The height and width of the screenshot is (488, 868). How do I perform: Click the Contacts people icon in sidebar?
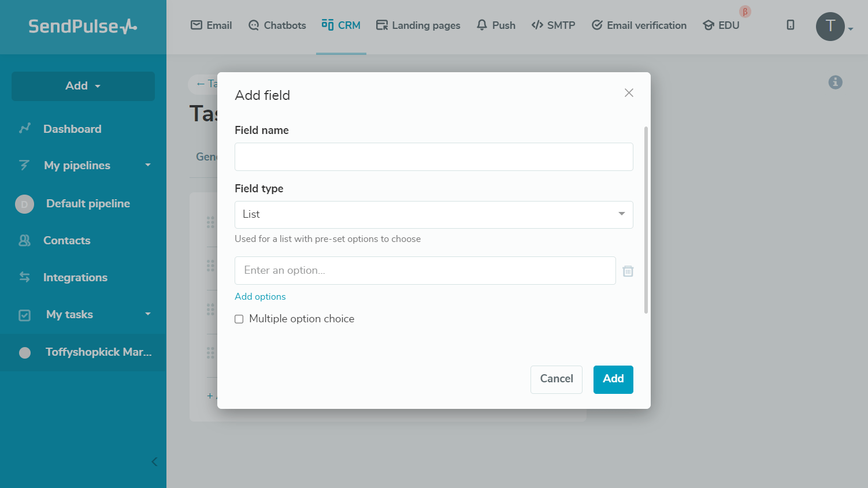click(24, 240)
